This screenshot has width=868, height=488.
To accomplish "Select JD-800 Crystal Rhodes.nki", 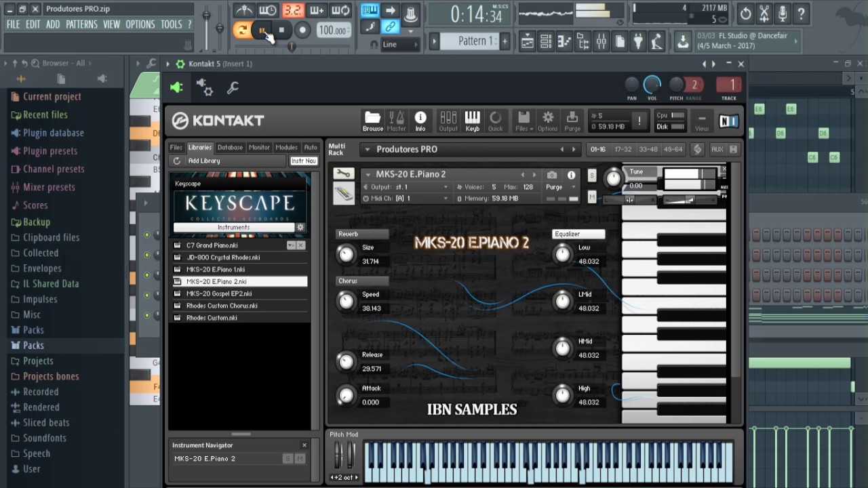I will point(239,258).
